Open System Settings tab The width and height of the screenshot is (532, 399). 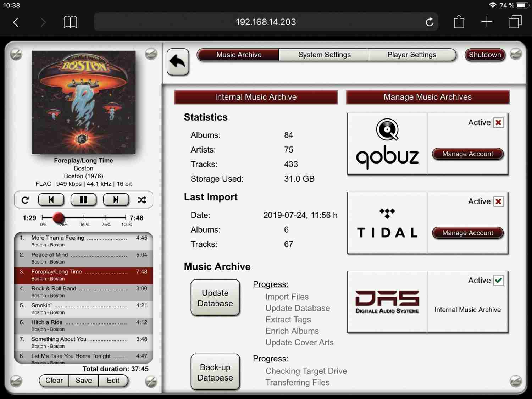coord(324,55)
